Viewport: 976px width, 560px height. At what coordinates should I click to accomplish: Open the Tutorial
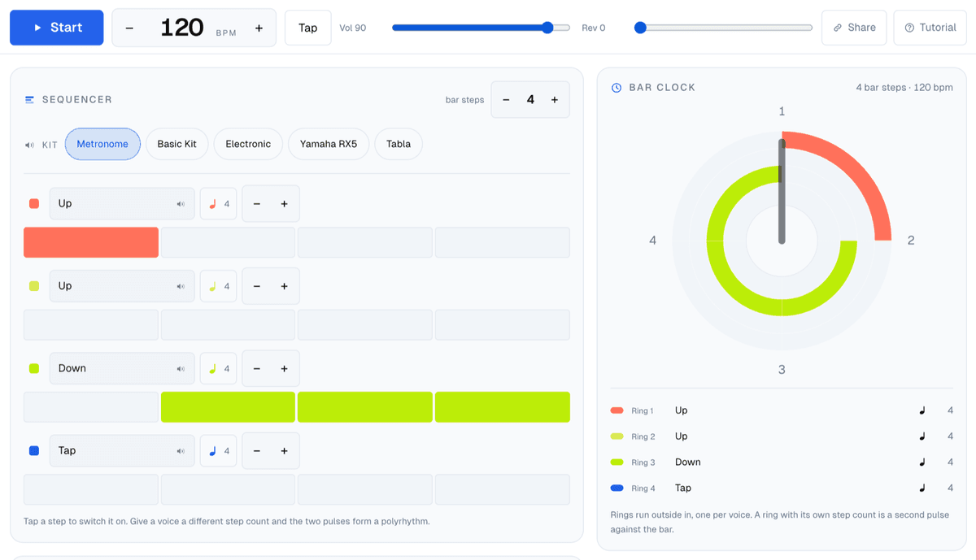tap(930, 28)
